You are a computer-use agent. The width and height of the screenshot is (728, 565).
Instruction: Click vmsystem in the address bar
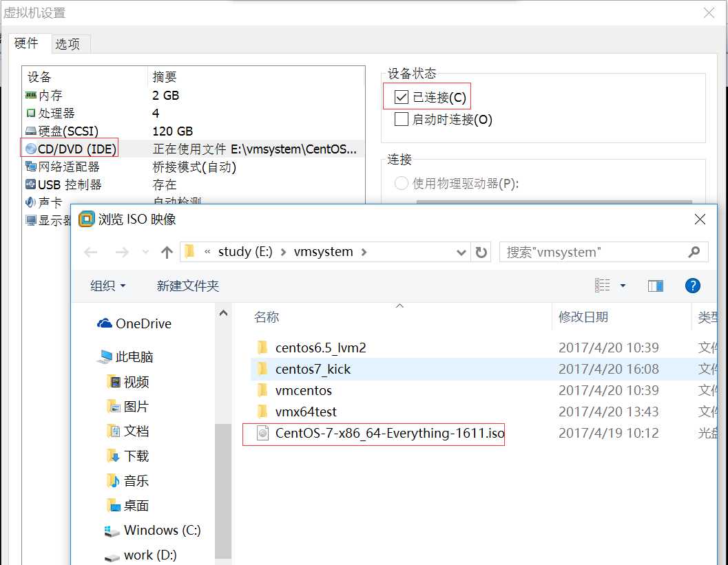click(323, 252)
